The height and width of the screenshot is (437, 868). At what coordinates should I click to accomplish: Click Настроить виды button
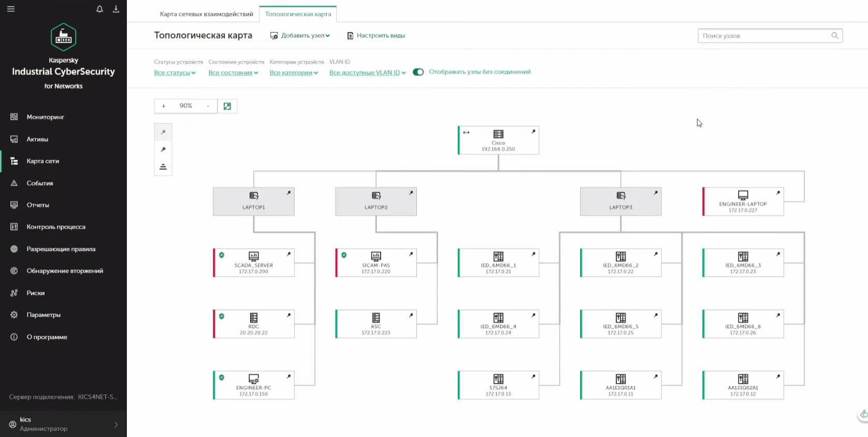pyautogui.click(x=376, y=36)
